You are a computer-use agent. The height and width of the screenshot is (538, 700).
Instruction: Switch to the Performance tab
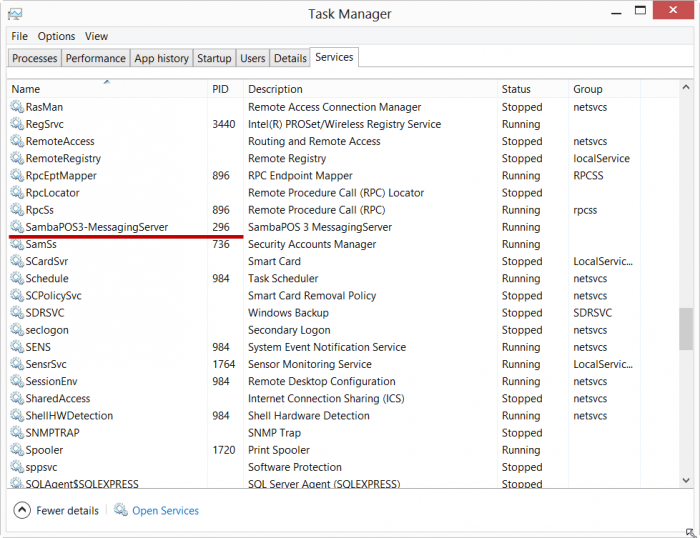(x=96, y=59)
